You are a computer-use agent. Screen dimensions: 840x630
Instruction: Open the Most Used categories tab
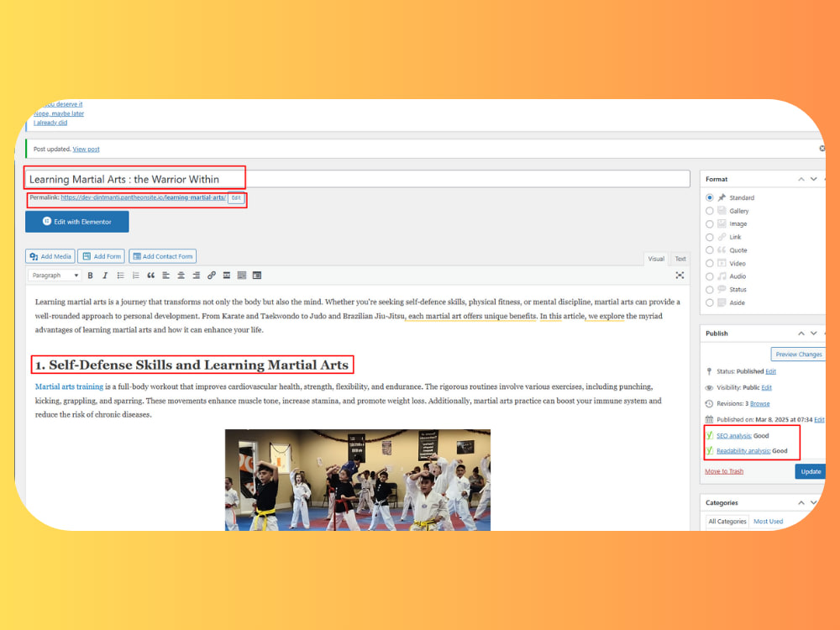pyautogui.click(x=769, y=522)
